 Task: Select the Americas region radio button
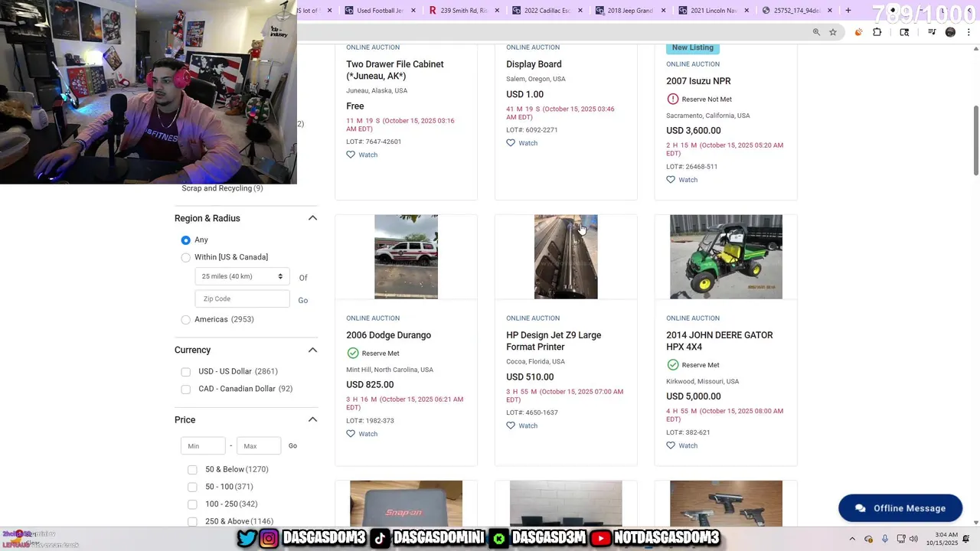(x=185, y=320)
